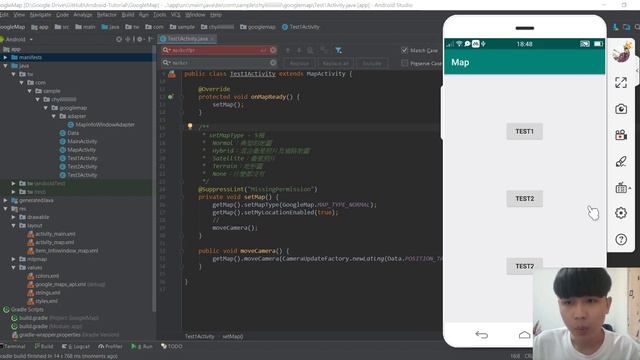Open emulator help question mark icon
640x360 pixels.
point(621,239)
